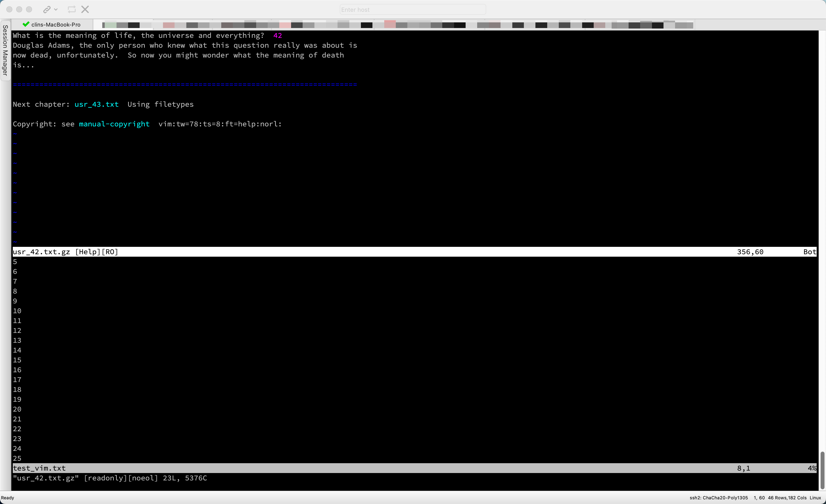This screenshot has width=826, height=504.
Task: Click line 5 in test_vim.txt buffer
Action: coord(15,262)
